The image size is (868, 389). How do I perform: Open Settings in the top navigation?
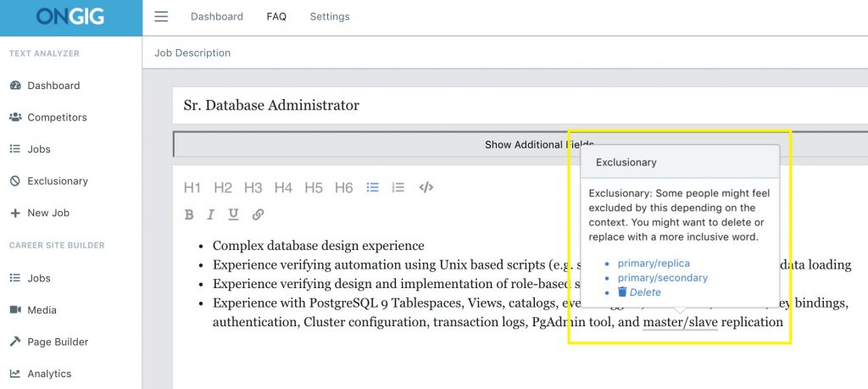pyautogui.click(x=330, y=17)
